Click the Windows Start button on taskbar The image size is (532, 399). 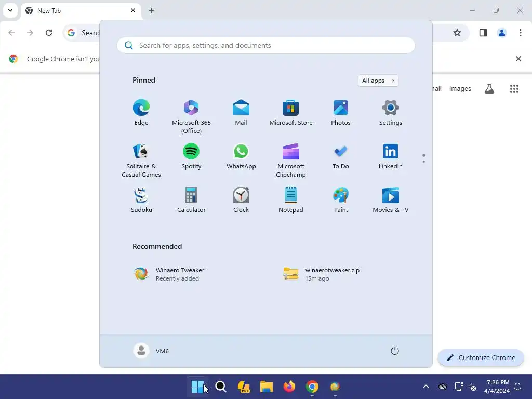197,387
